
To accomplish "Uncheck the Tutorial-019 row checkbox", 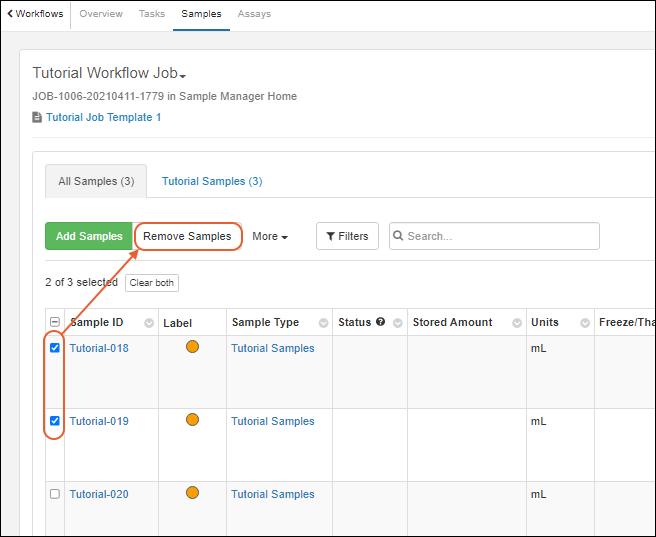I will click(55, 421).
